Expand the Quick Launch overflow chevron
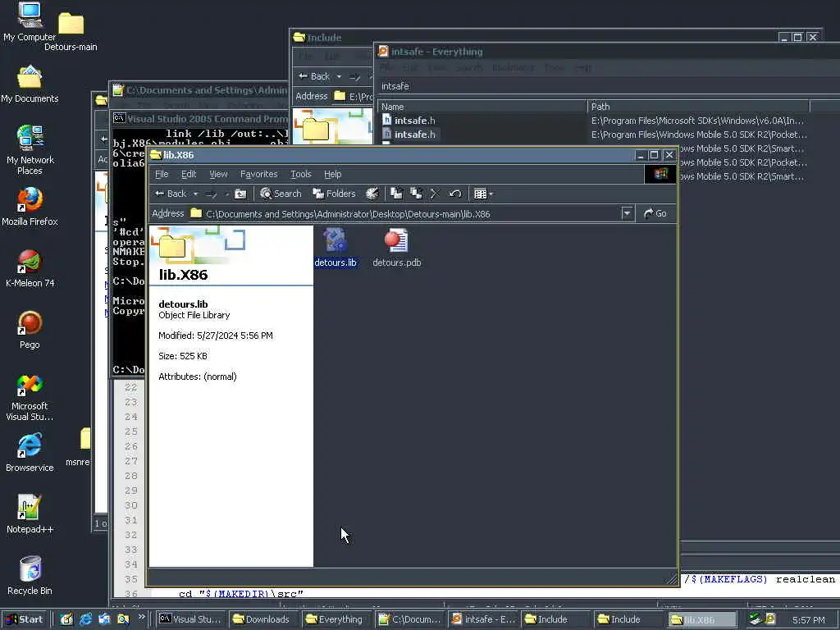The height and width of the screenshot is (630, 840). (141, 617)
